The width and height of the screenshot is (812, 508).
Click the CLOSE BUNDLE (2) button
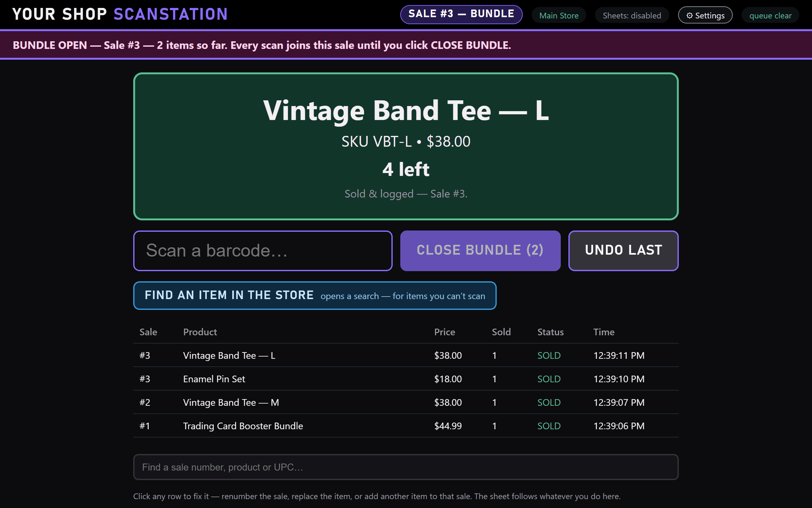pos(480,251)
